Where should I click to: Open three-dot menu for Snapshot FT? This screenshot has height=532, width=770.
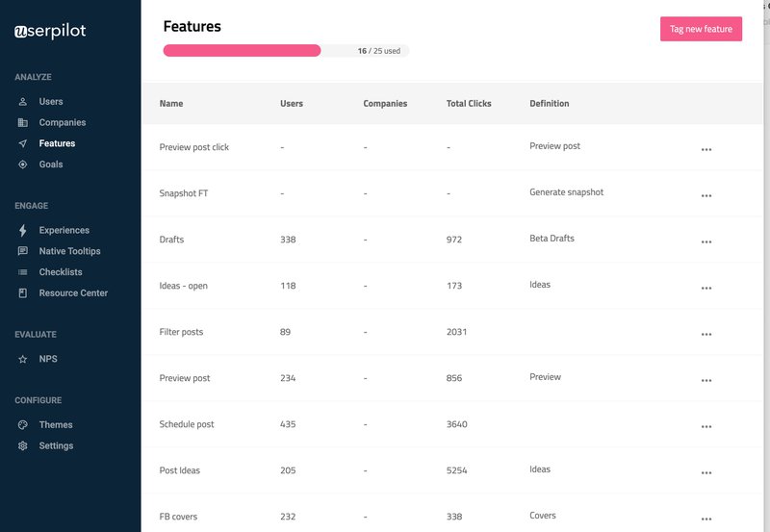point(706,196)
